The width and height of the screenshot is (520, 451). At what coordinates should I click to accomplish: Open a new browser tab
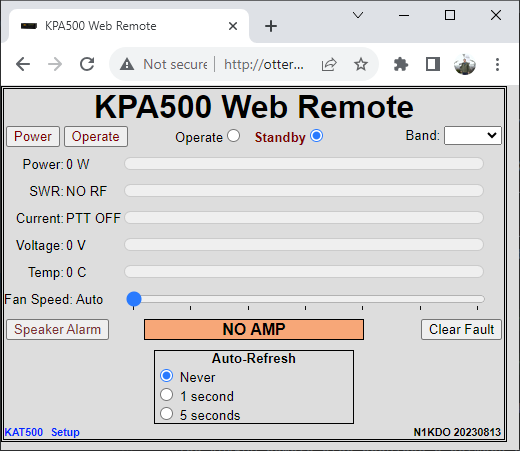271,26
